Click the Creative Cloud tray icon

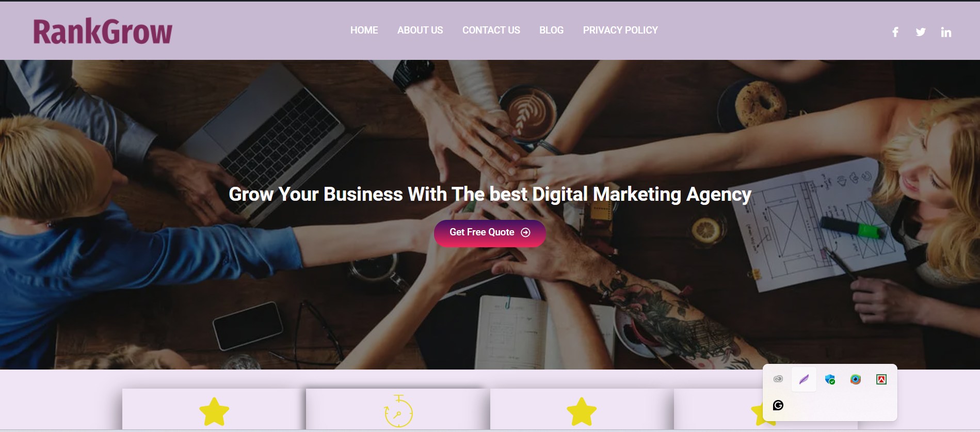point(778,379)
